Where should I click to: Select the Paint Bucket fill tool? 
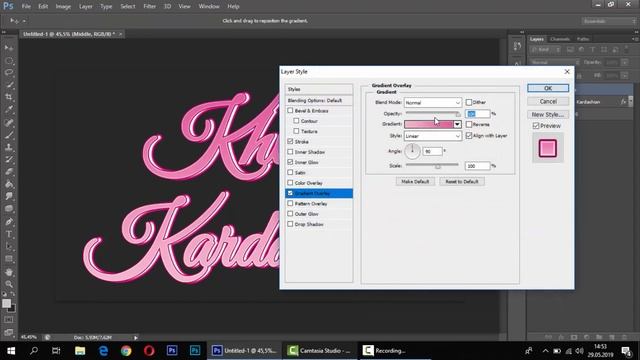[9, 184]
